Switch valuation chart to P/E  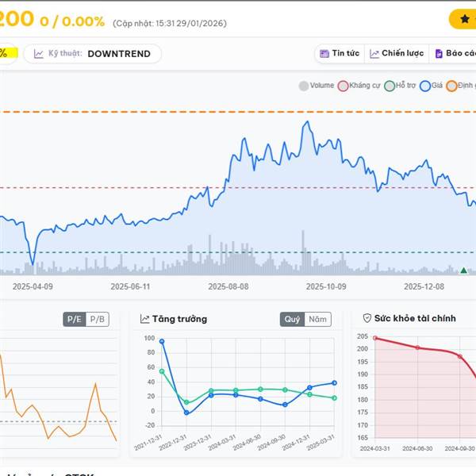point(75,319)
